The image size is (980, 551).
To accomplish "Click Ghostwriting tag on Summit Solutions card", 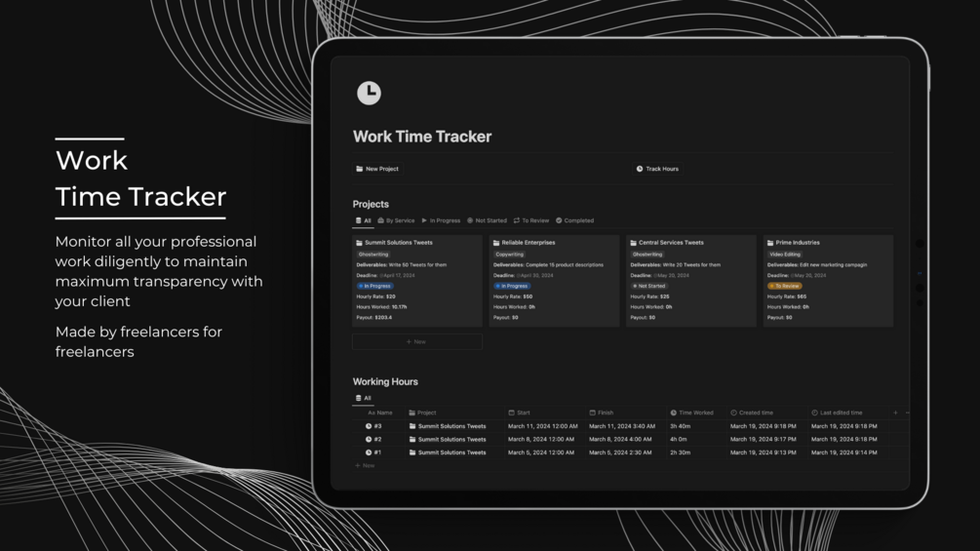I will (x=373, y=255).
